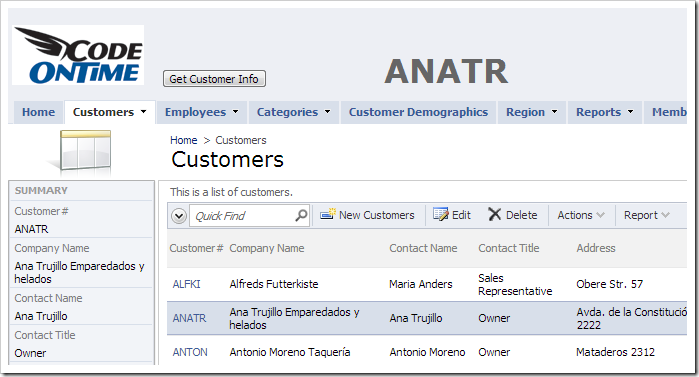Image resolution: width=699 pixels, height=377 pixels.
Task: Click the Edit button label
Action: (x=461, y=215)
